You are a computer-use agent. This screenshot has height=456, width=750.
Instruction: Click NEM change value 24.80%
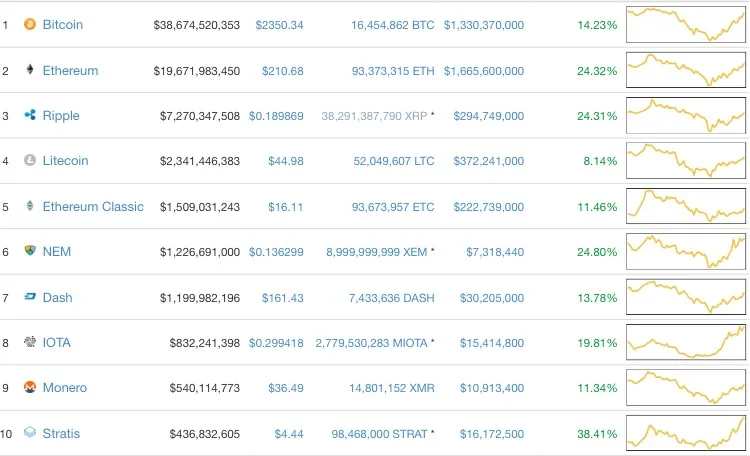(x=597, y=252)
